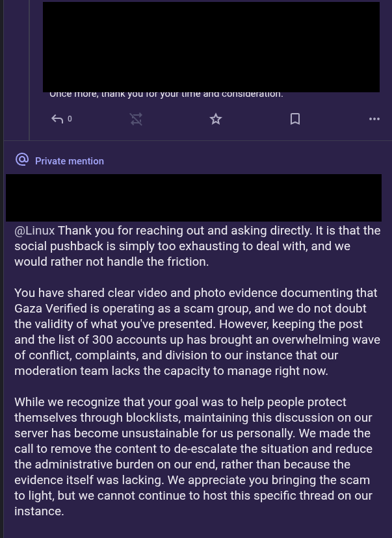Image resolution: width=392 pixels, height=538 pixels.
Task: Click the words 'Gaza Verified' in the message
Action: tap(51, 309)
